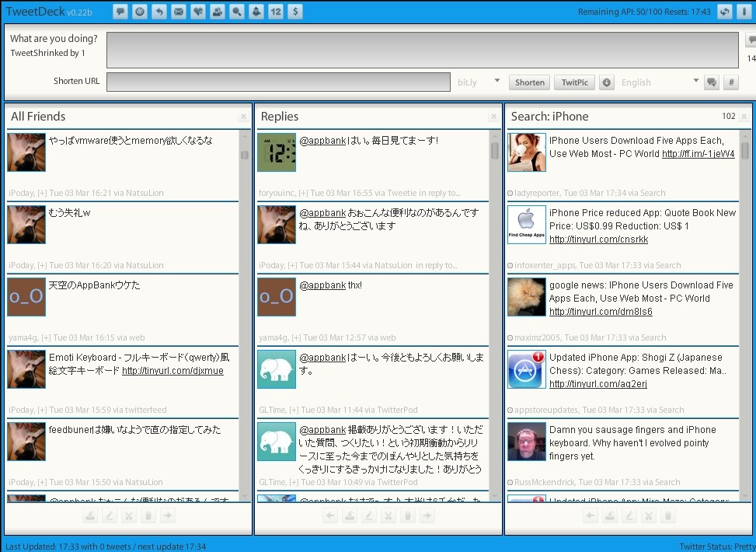Open the English language dropdown

pyautogui.click(x=660, y=82)
